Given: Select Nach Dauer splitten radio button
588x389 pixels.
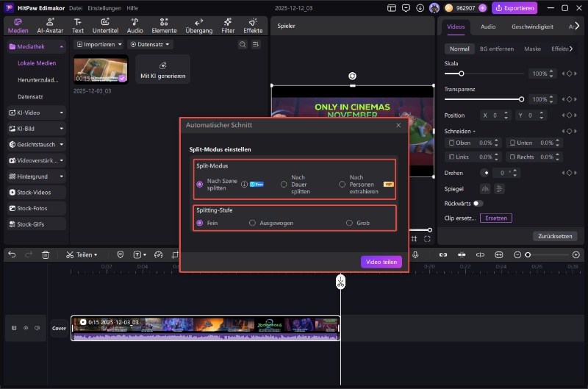Looking at the screenshot, I should pyautogui.click(x=284, y=184).
